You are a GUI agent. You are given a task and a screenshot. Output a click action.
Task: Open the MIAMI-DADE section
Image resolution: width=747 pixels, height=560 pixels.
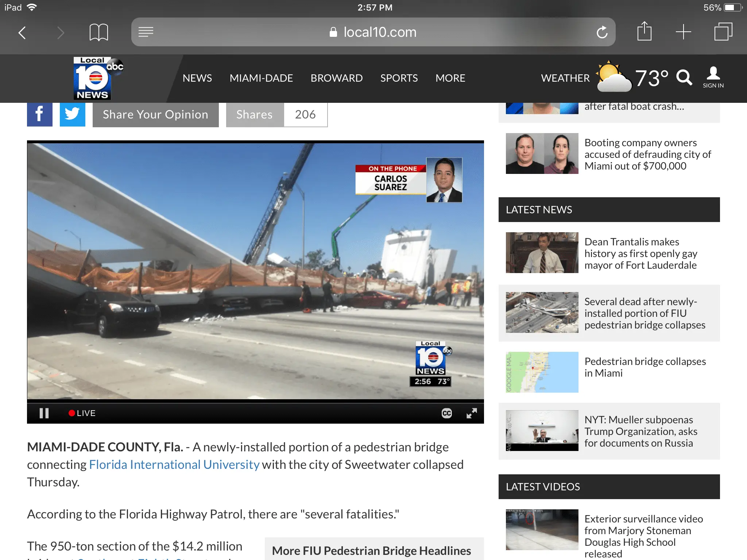point(261,78)
